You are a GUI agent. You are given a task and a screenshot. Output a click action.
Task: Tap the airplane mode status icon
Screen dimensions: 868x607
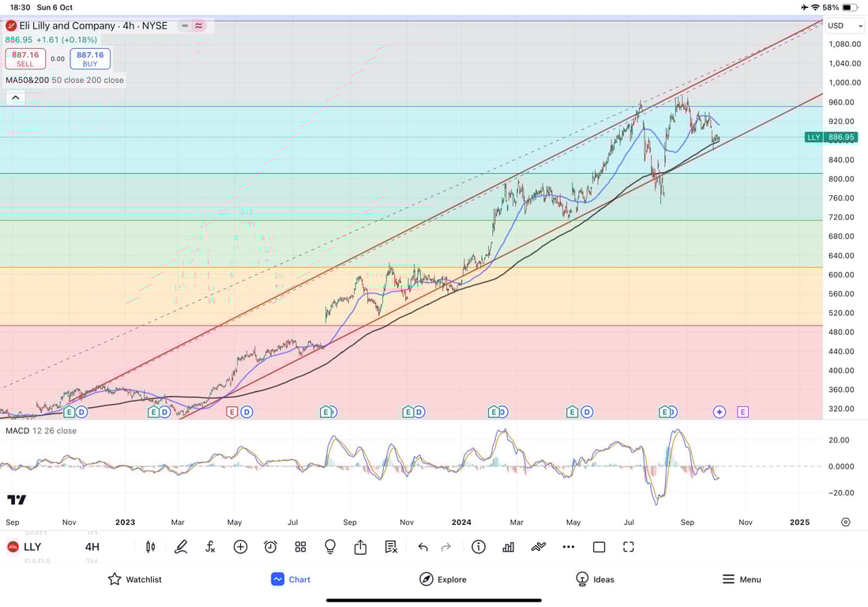click(x=804, y=8)
